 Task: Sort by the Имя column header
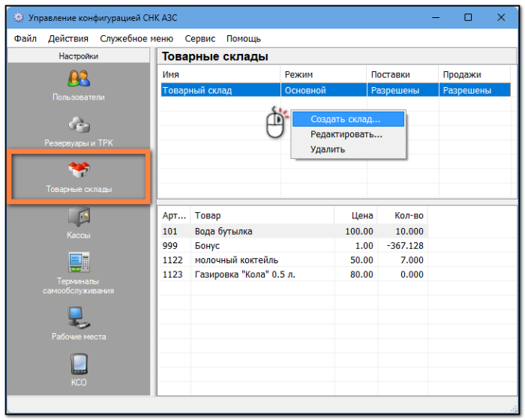tap(220, 74)
